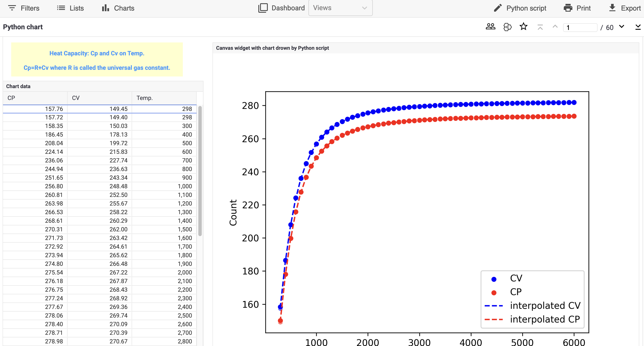Open the Lists panel
Screen dimensions: 644x346
coord(71,8)
